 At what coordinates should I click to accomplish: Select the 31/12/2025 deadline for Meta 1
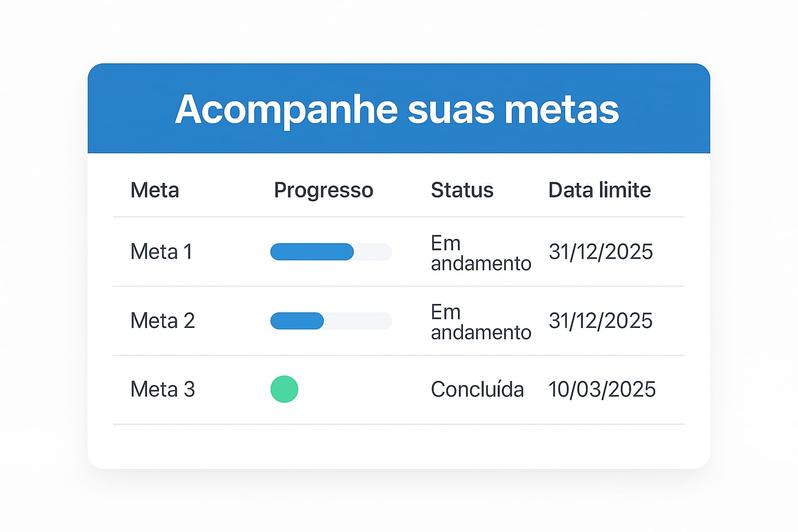point(601,252)
